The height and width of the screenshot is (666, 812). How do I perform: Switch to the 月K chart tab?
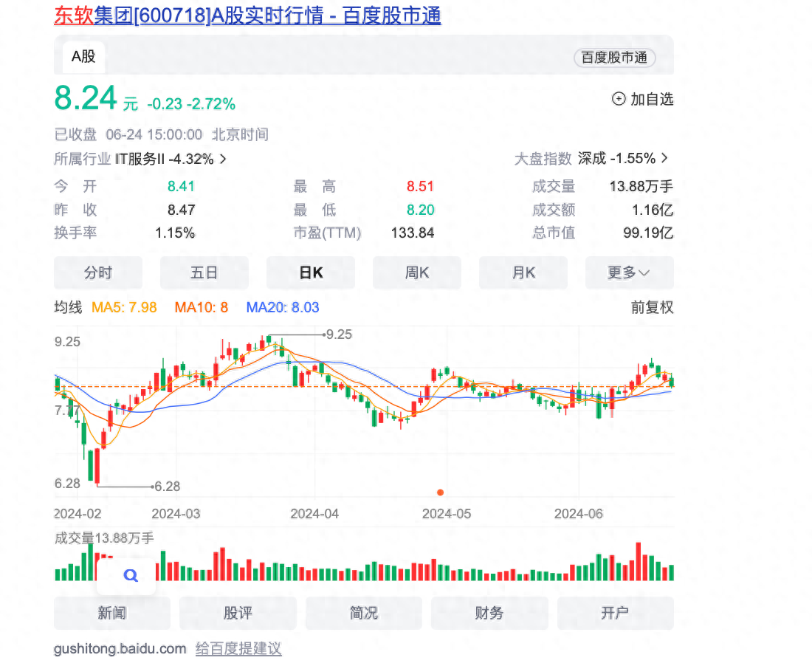(x=523, y=272)
